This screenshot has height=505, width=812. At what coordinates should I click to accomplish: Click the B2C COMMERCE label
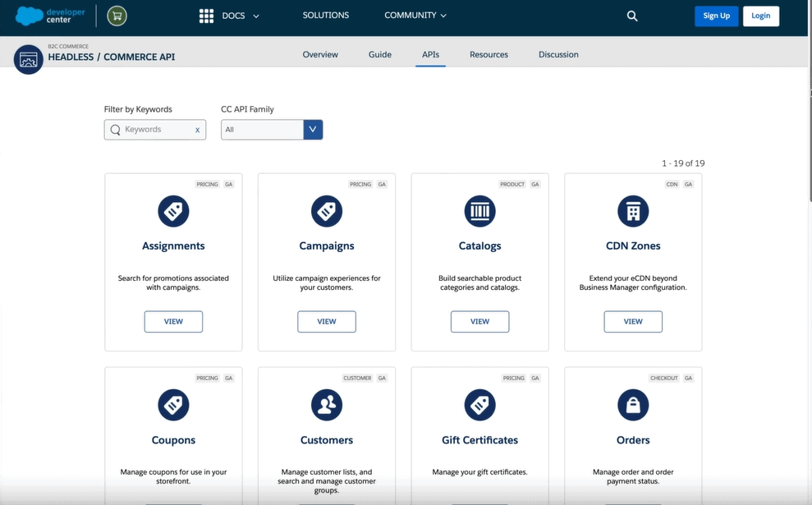pyautogui.click(x=68, y=46)
